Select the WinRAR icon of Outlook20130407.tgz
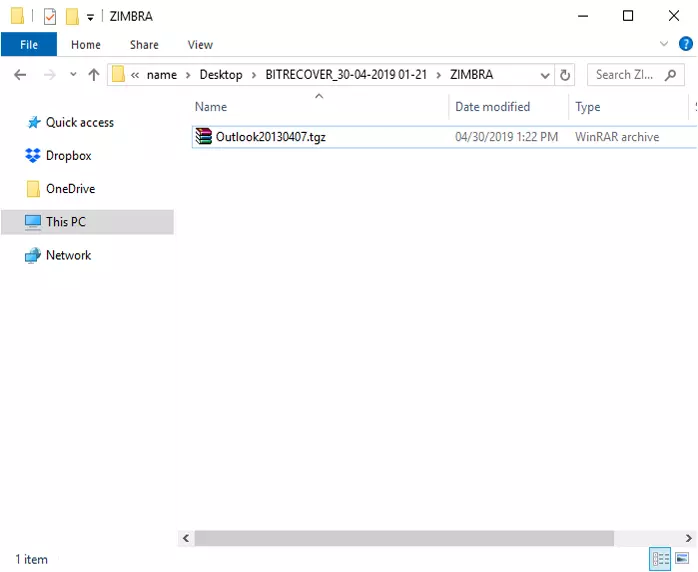The width and height of the screenshot is (698, 572). point(204,137)
